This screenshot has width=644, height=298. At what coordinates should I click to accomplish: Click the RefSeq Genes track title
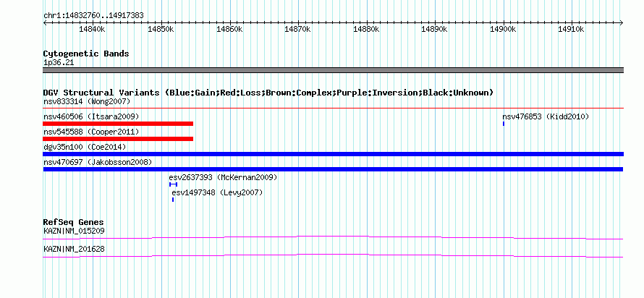pyautogui.click(x=74, y=223)
